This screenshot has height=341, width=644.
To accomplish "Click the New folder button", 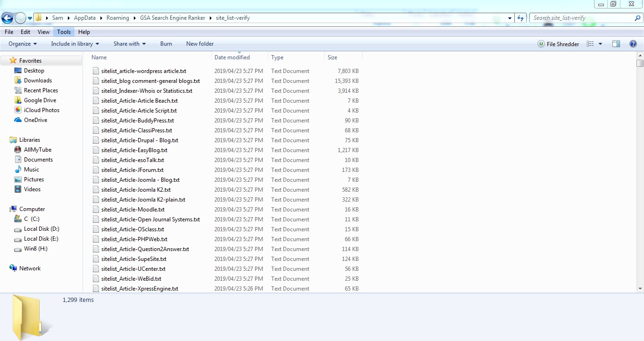I will point(199,44).
